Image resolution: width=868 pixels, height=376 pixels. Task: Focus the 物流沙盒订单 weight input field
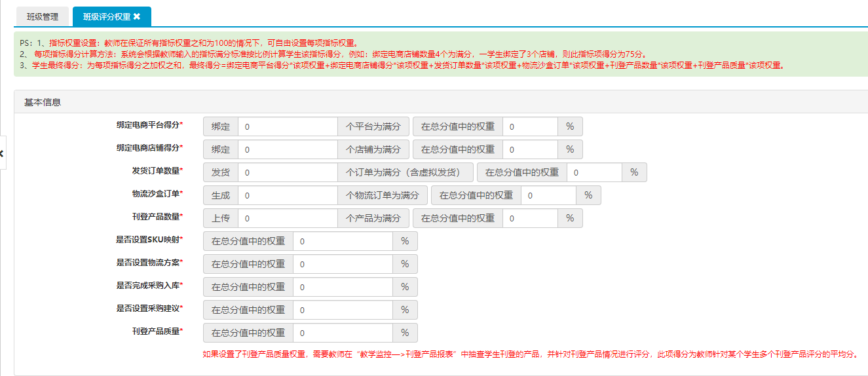[548, 195]
